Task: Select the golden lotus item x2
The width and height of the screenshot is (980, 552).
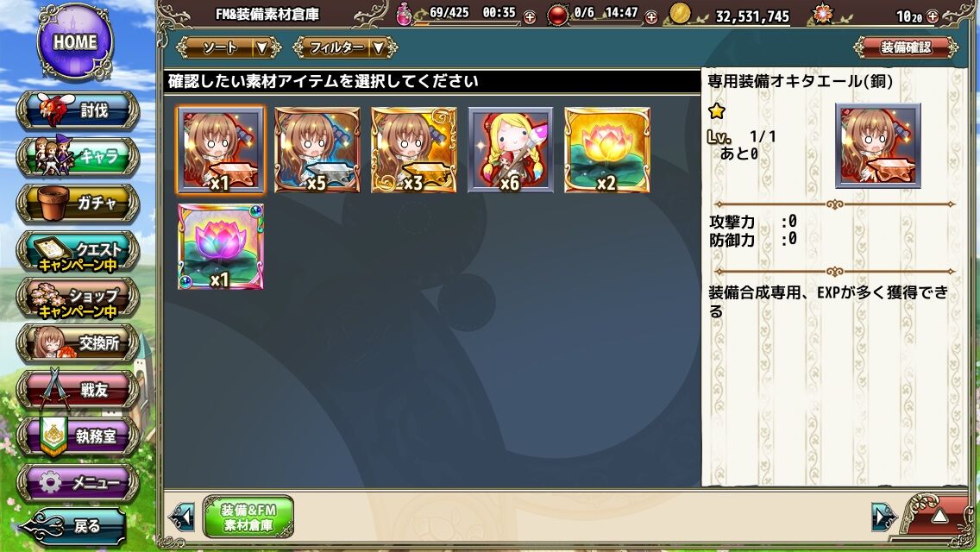Action: [606, 149]
